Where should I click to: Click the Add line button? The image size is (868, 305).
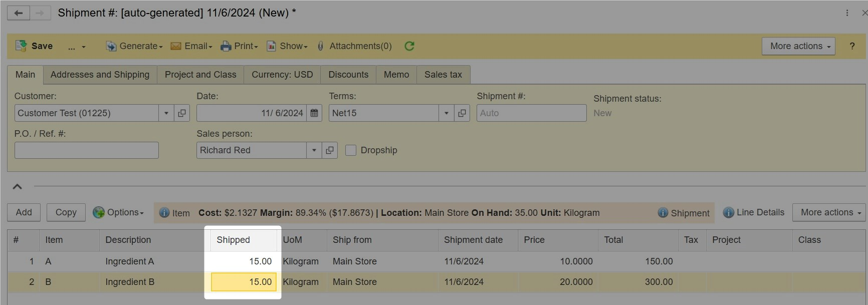coord(24,212)
